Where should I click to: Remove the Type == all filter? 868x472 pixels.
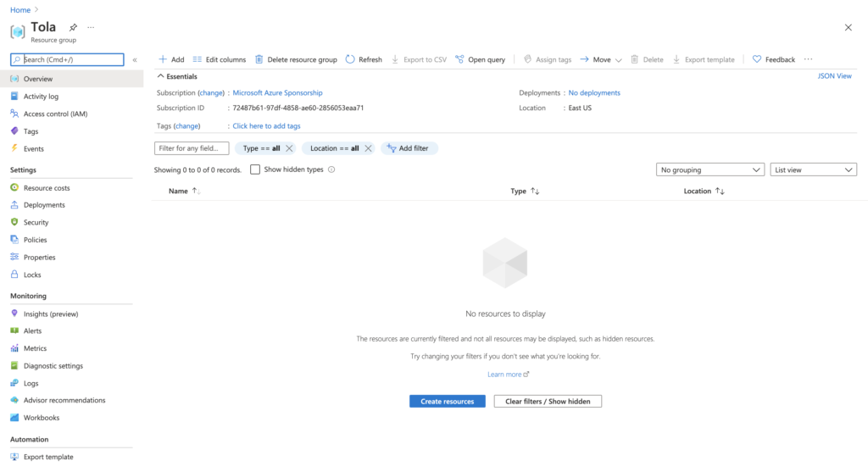pyautogui.click(x=289, y=148)
